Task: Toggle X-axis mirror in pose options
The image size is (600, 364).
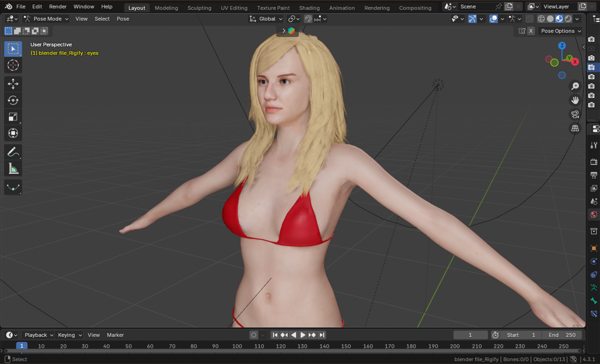Action: [531, 31]
